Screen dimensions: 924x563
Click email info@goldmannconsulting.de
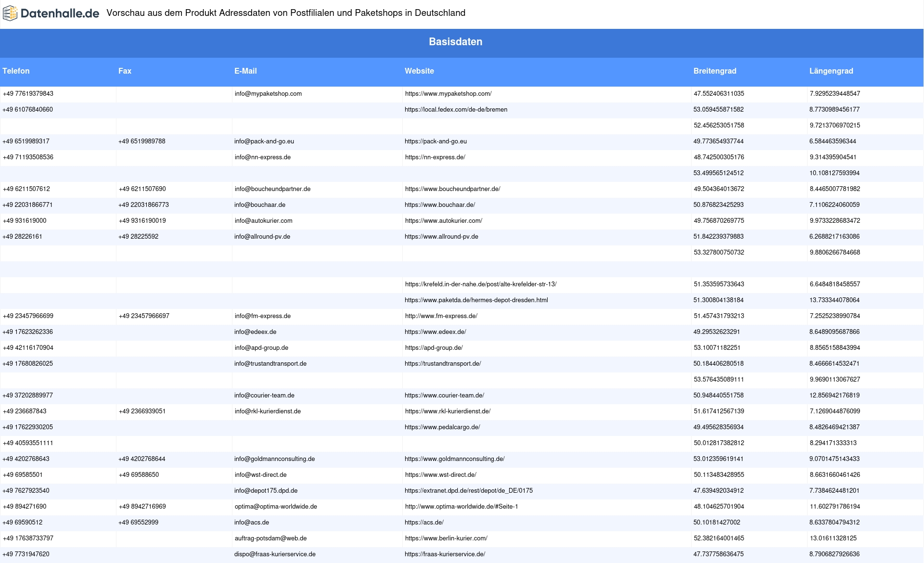point(274,459)
